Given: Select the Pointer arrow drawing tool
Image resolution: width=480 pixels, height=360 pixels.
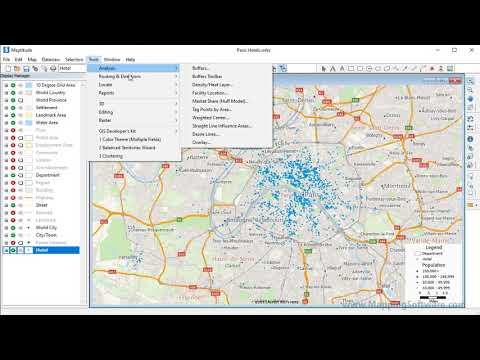Looking at the screenshot, I should [x=324, y=68].
